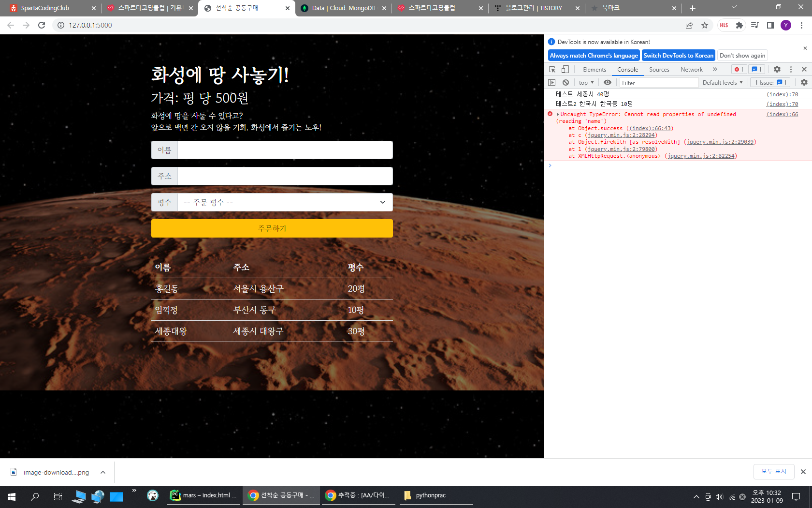Screen dimensions: 812x508
Task: Open the Windows Start menu
Action: click(12, 496)
